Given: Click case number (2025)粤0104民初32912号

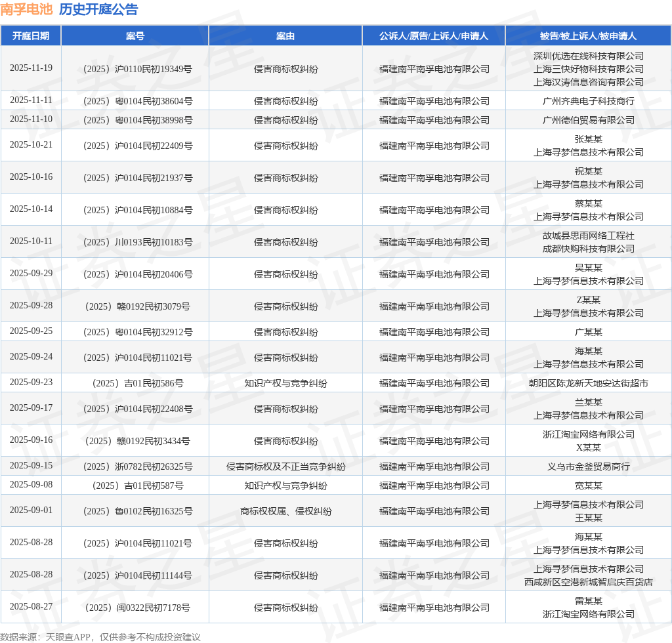Looking at the screenshot, I should pyautogui.click(x=138, y=332).
